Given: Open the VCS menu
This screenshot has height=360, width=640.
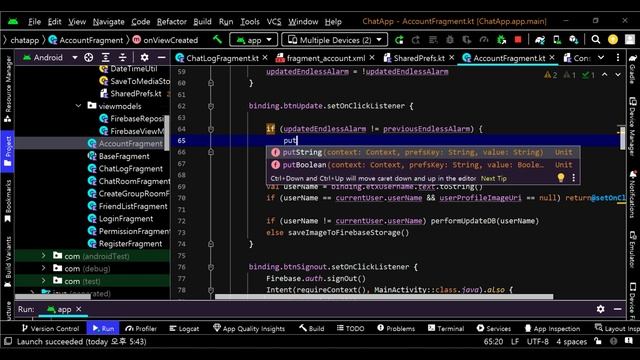Looking at the screenshot, I should point(274,22).
